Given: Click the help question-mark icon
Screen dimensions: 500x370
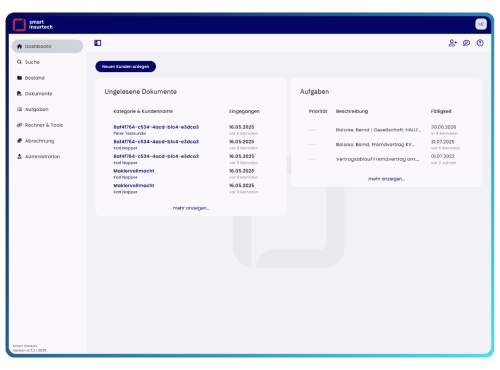Looking at the screenshot, I should (x=480, y=43).
